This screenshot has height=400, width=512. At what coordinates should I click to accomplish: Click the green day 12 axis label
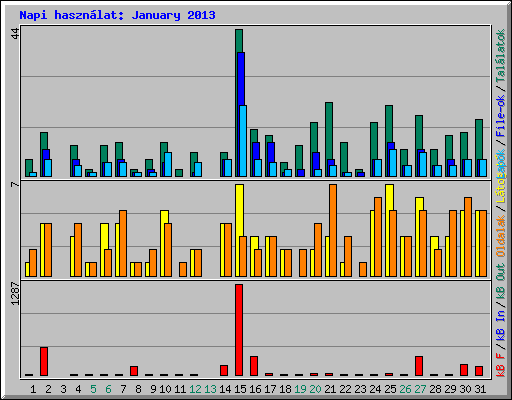(x=195, y=389)
